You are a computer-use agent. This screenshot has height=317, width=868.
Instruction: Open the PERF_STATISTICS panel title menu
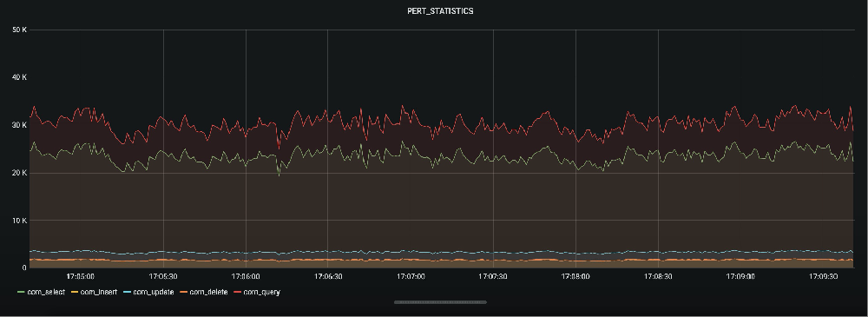pyautogui.click(x=440, y=11)
